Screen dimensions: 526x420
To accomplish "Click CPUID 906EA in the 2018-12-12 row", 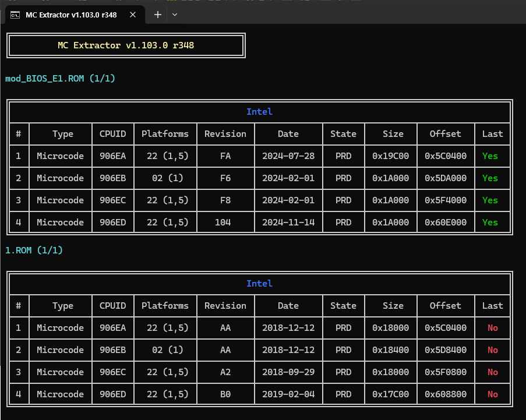I will 113,328.
